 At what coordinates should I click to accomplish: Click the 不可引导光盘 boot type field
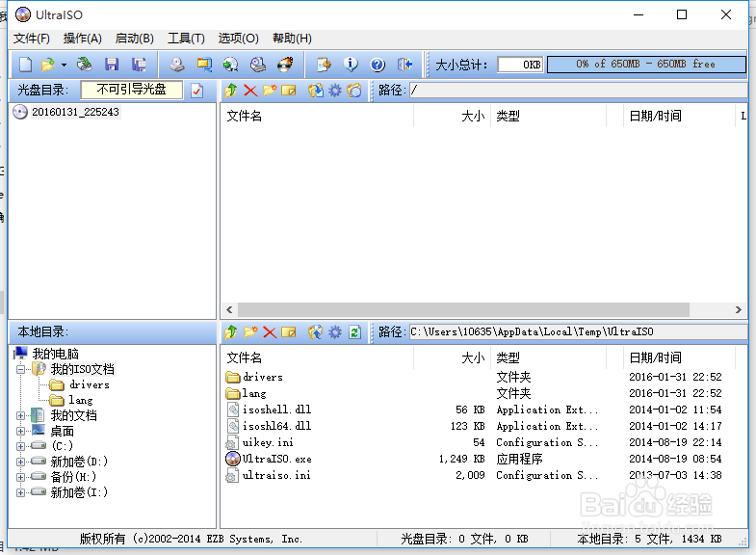tap(132, 90)
